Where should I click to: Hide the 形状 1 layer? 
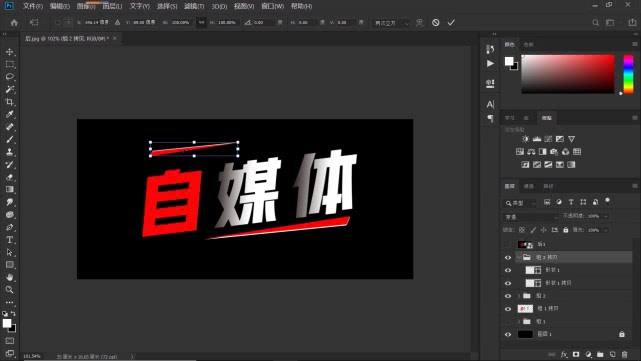[508, 270]
